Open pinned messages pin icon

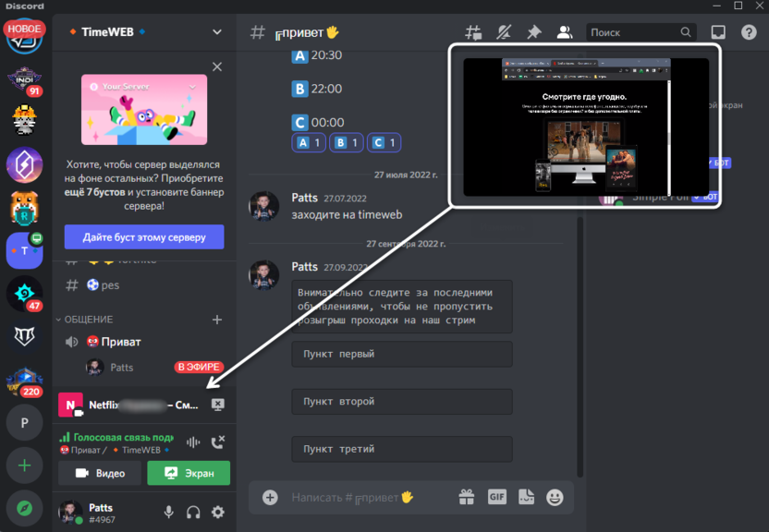[534, 32]
